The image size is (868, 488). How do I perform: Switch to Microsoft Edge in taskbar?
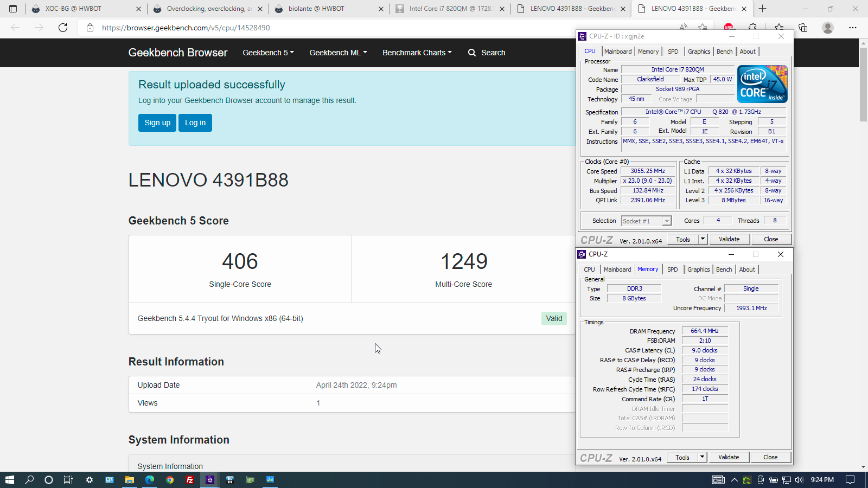click(x=150, y=480)
